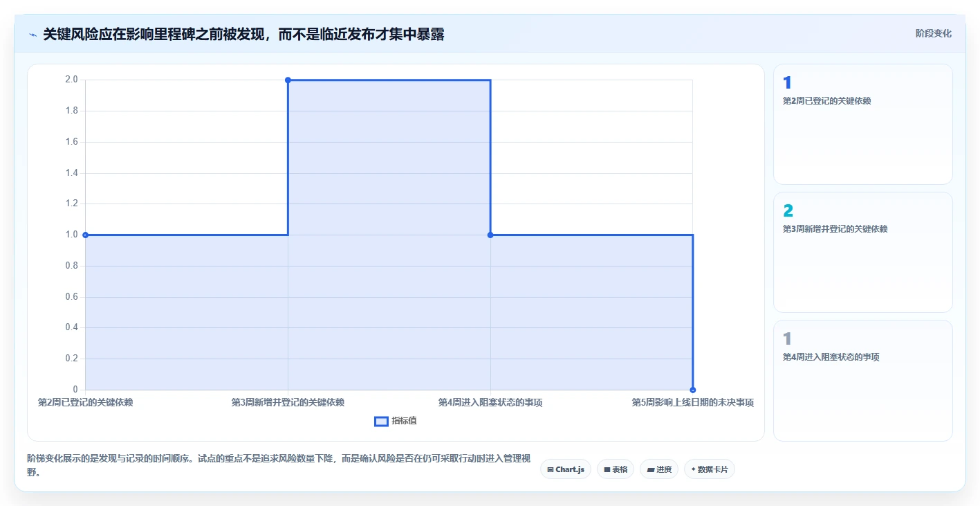The height and width of the screenshot is (506, 980).
Task: Click the 指标值 legend label
Action: pos(404,421)
